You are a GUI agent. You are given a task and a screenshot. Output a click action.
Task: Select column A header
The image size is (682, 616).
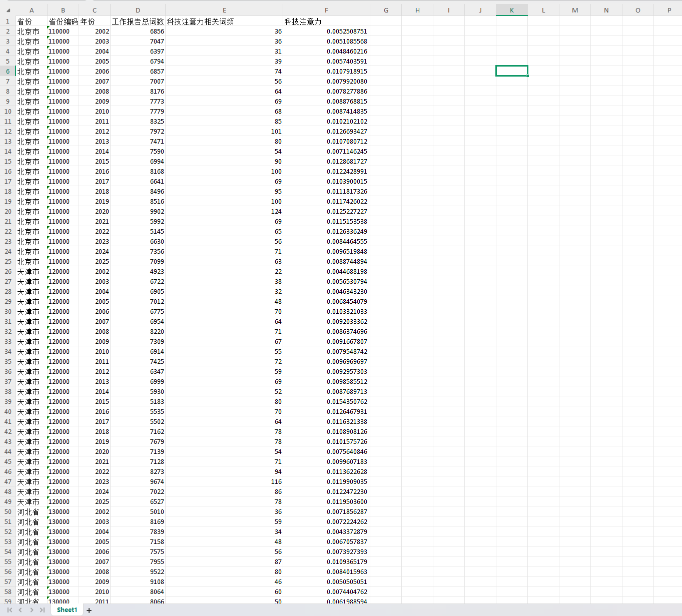pos(32,11)
